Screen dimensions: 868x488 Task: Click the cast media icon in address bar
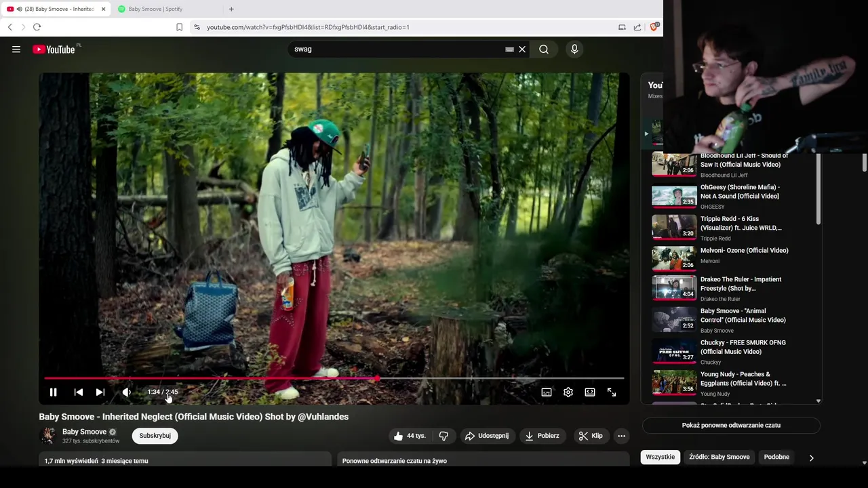(x=622, y=27)
